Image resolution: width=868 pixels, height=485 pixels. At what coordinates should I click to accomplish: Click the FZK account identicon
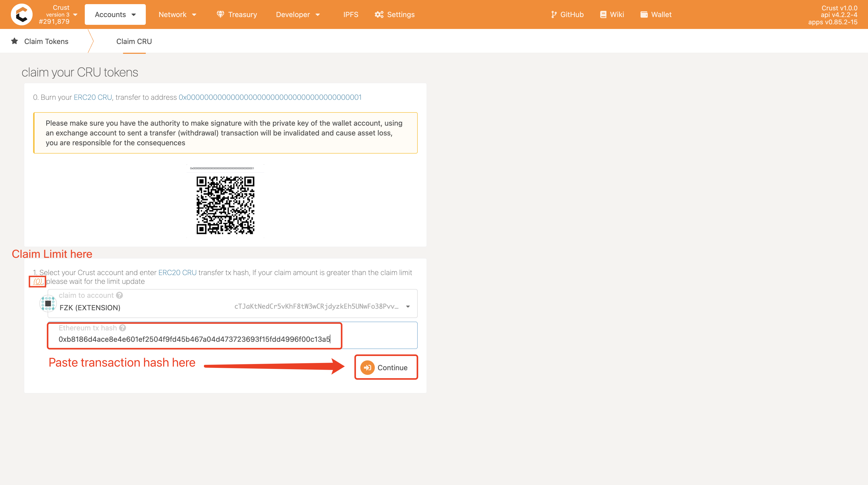point(48,303)
